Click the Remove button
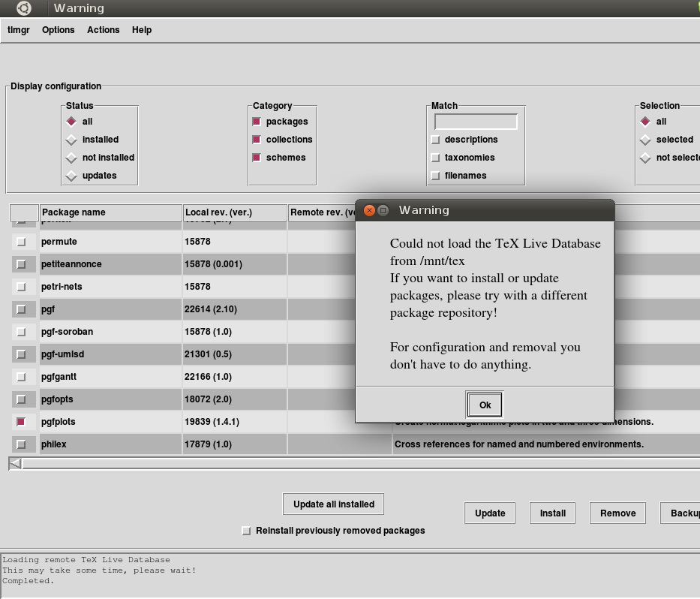 point(617,513)
